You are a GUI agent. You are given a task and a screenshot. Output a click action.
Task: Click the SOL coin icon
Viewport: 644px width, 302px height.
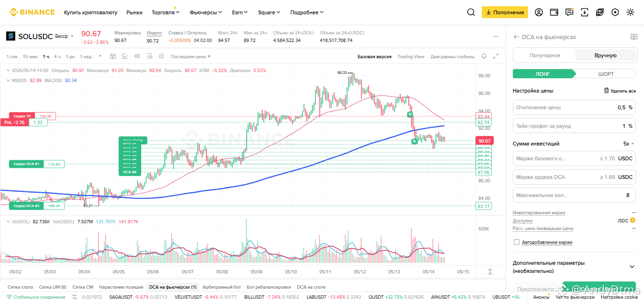pos(10,36)
